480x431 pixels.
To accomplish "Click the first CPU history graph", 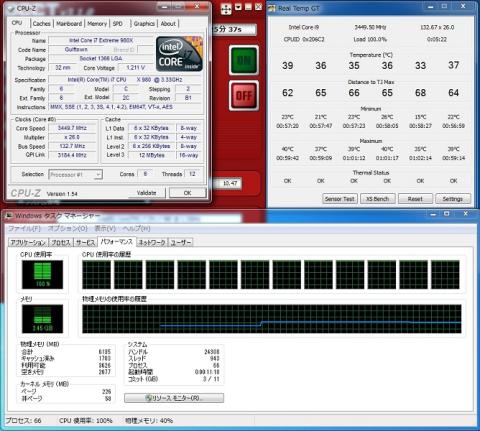I will pyautogui.click(x=97, y=275).
